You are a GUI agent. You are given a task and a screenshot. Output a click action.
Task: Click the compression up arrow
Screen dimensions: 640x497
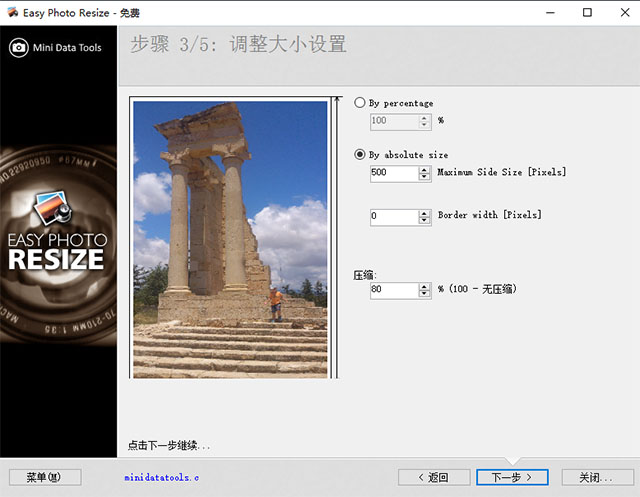(x=425, y=286)
